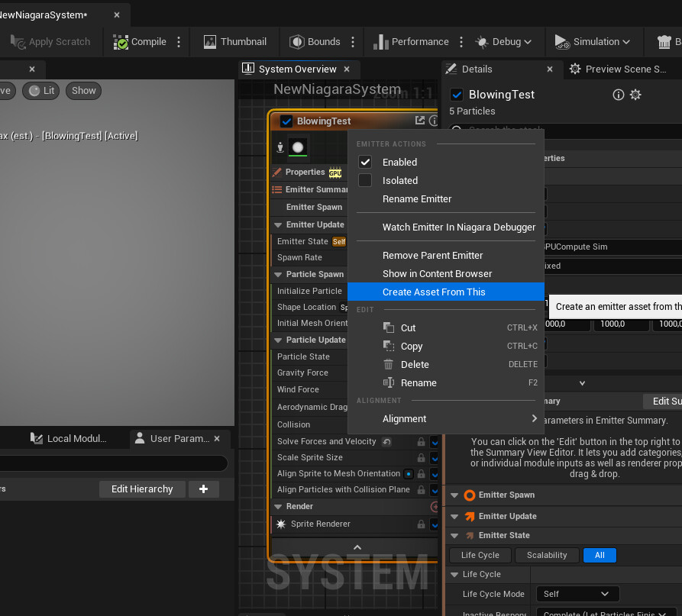Click the User Parameters search field
Screen dimensions: 682x616
coord(113,463)
